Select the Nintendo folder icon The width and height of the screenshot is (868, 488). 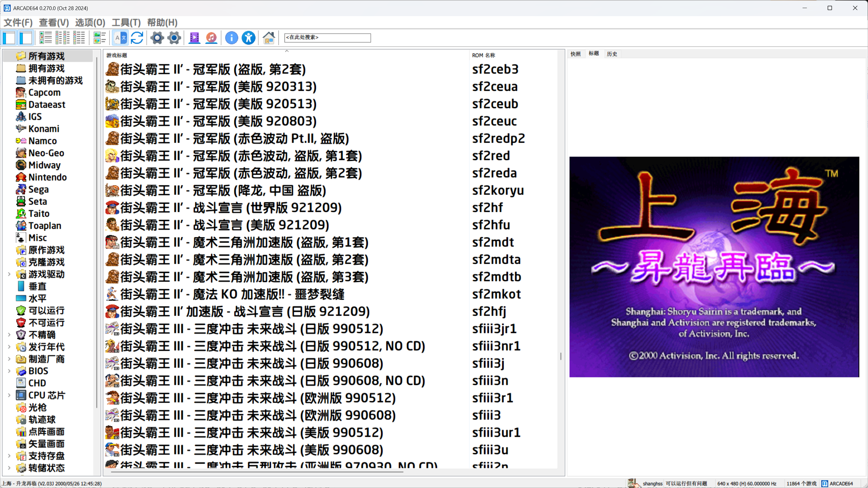[x=21, y=177]
